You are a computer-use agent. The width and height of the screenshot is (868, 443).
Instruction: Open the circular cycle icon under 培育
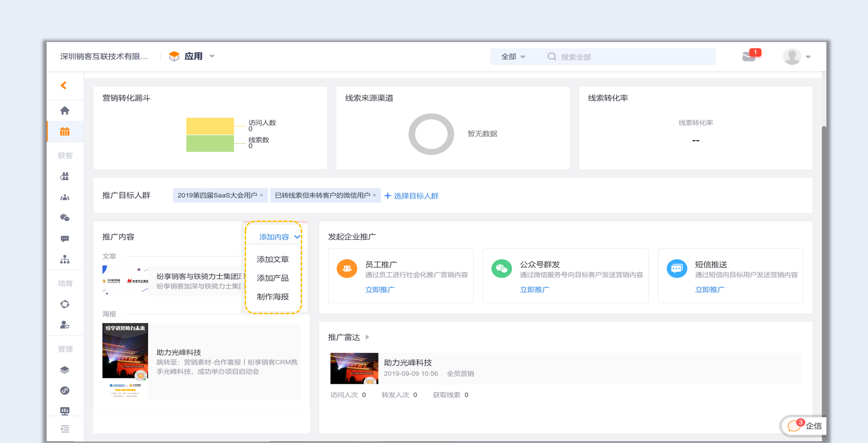pos(65,304)
